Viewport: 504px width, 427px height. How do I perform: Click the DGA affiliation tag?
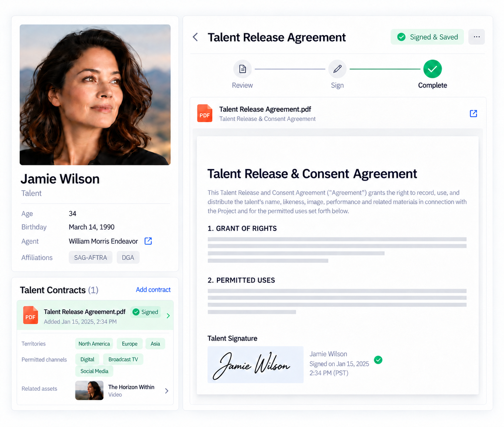[128, 258]
